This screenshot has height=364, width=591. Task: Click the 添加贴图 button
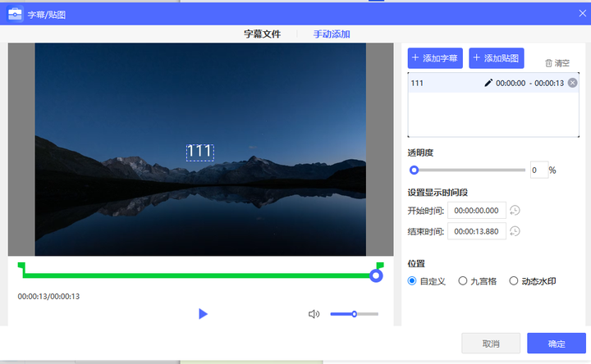pos(496,58)
